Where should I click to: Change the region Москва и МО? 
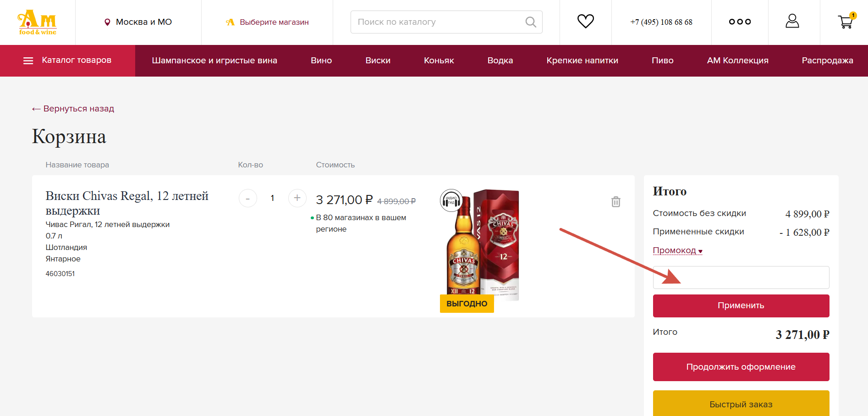144,22
